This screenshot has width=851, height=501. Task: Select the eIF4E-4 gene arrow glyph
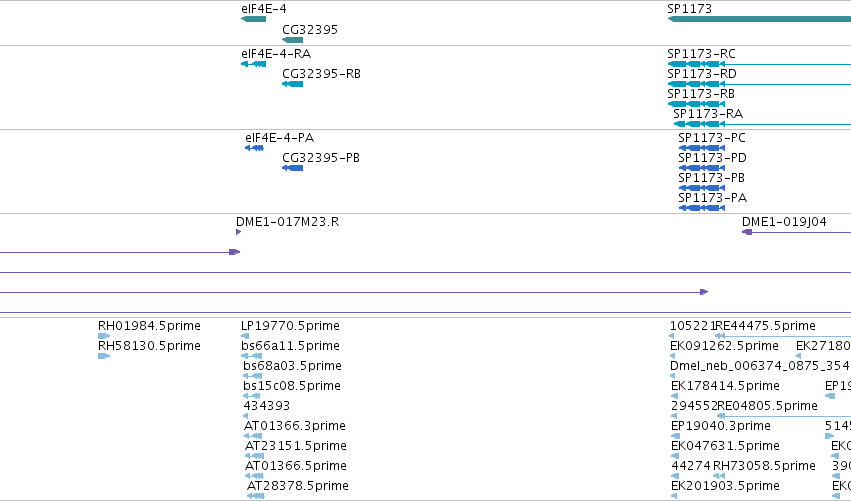click(x=253, y=19)
